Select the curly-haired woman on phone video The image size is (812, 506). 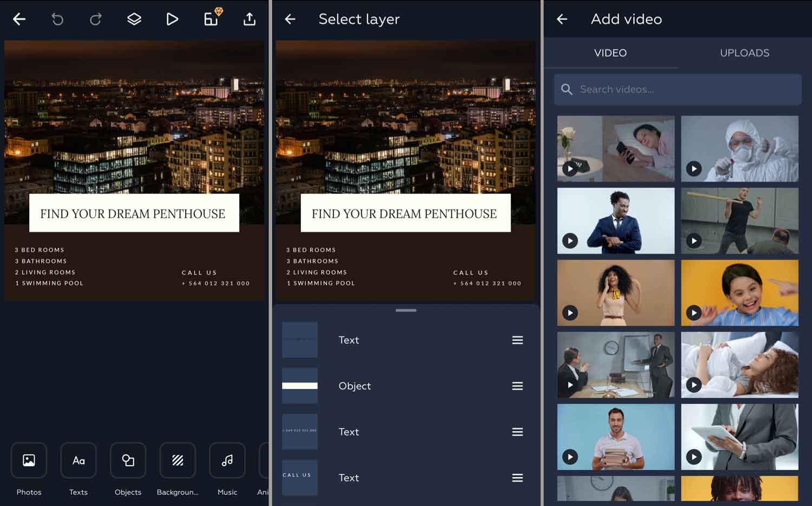coord(616,293)
